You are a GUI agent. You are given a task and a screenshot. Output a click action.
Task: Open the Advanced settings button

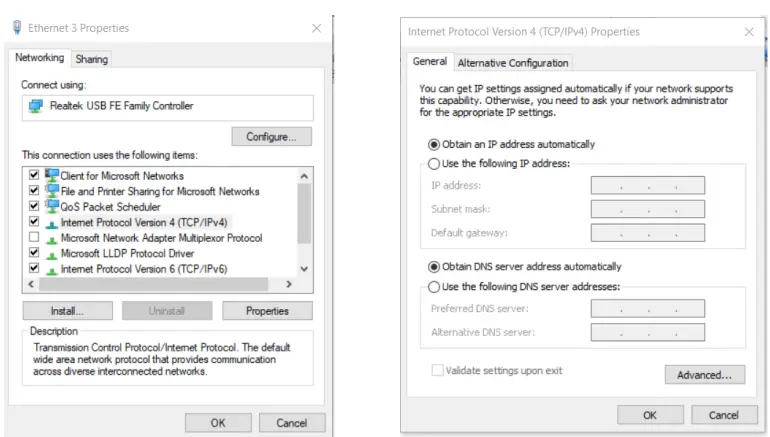pyautogui.click(x=704, y=375)
